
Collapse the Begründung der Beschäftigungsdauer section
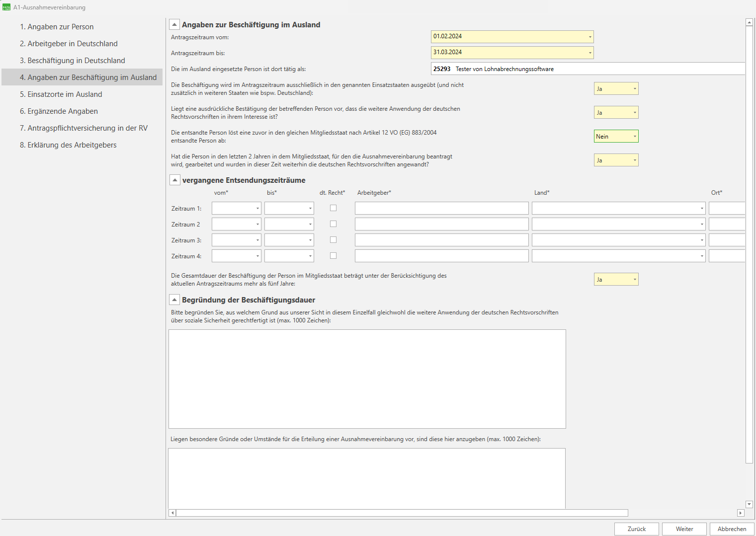point(174,300)
